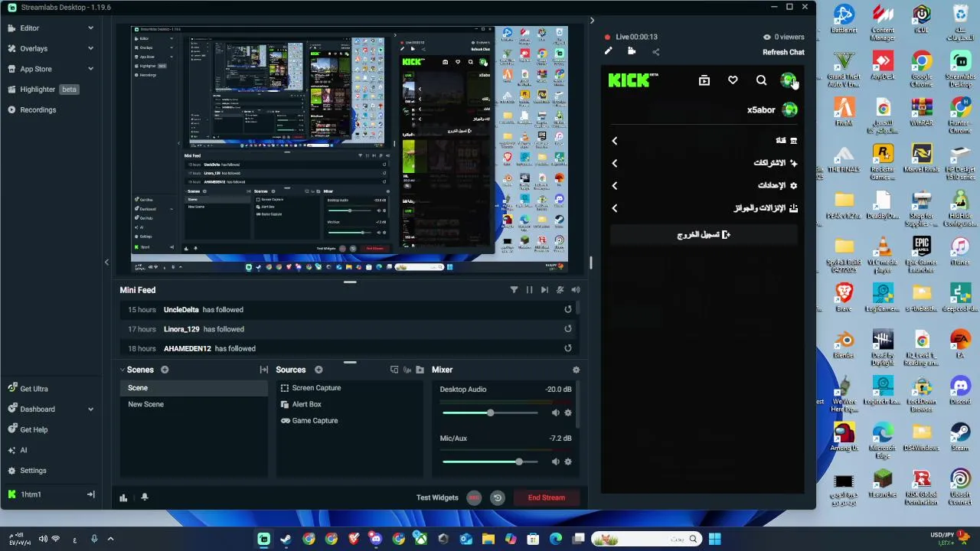Collapse the chat panel arrow
The width and height of the screenshot is (980, 551).
tap(592, 21)
